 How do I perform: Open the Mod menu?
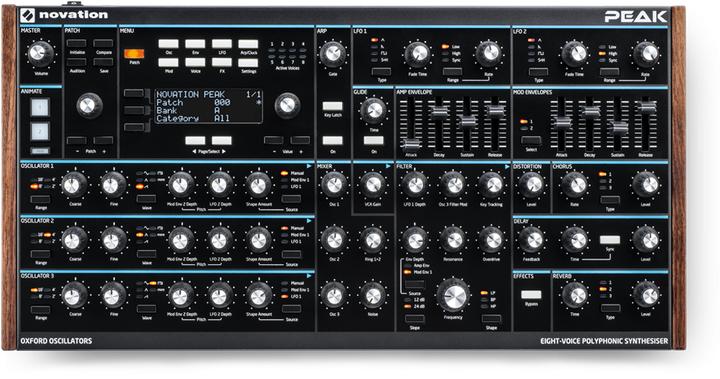169,62
